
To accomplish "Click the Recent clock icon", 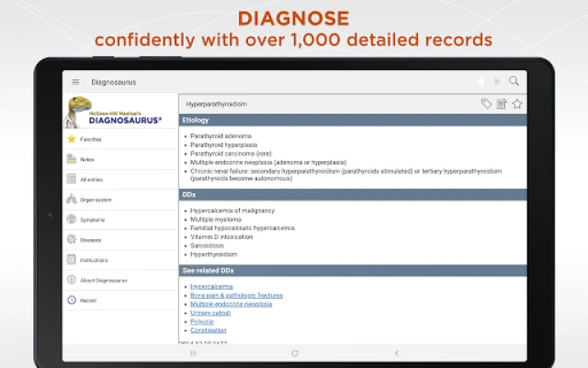I will click(x=72, y=300).
